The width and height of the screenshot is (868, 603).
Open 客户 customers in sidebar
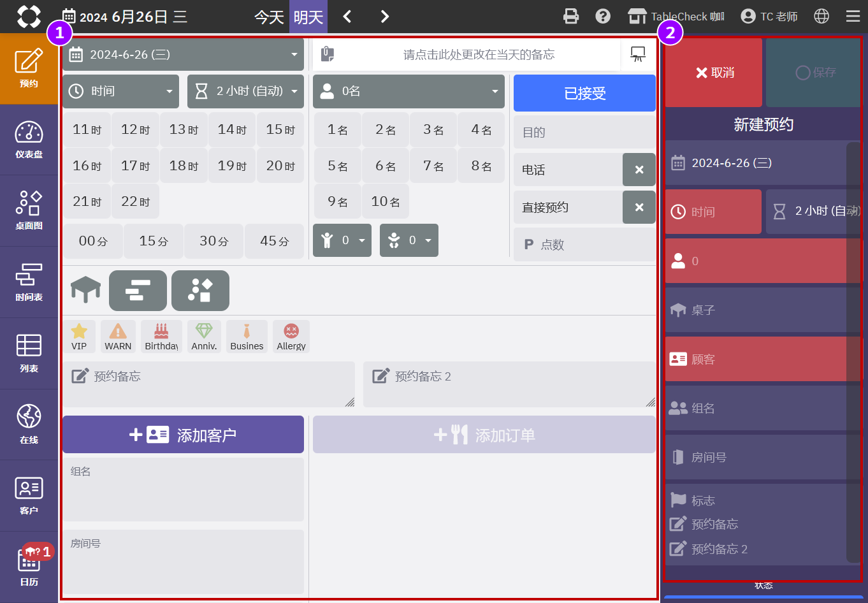coord(29,496)
